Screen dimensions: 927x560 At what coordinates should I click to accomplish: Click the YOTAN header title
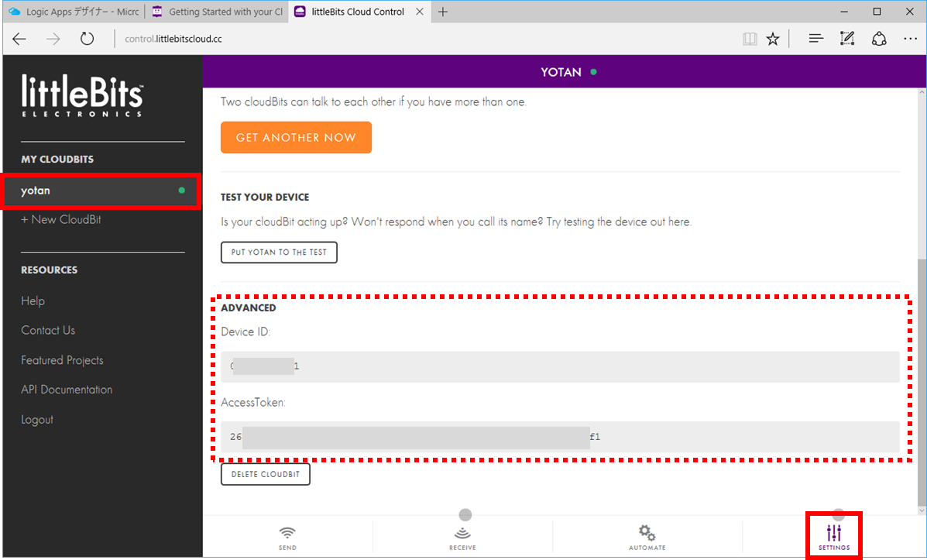pos(561,72)
